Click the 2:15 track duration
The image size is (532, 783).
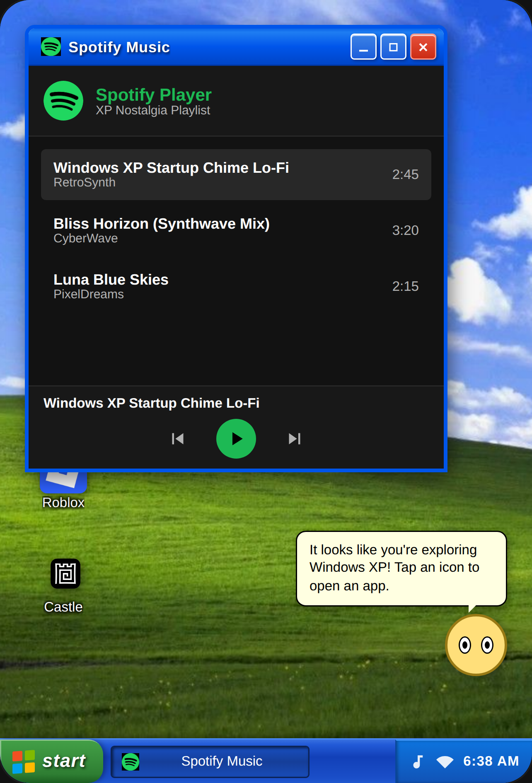(x=405, y=286)
